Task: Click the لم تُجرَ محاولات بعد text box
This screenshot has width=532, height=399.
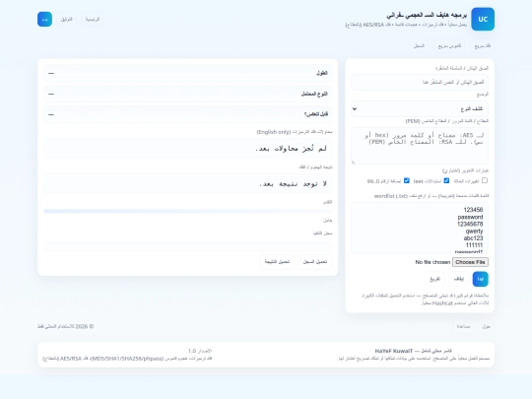Action: tap(187, 148)
